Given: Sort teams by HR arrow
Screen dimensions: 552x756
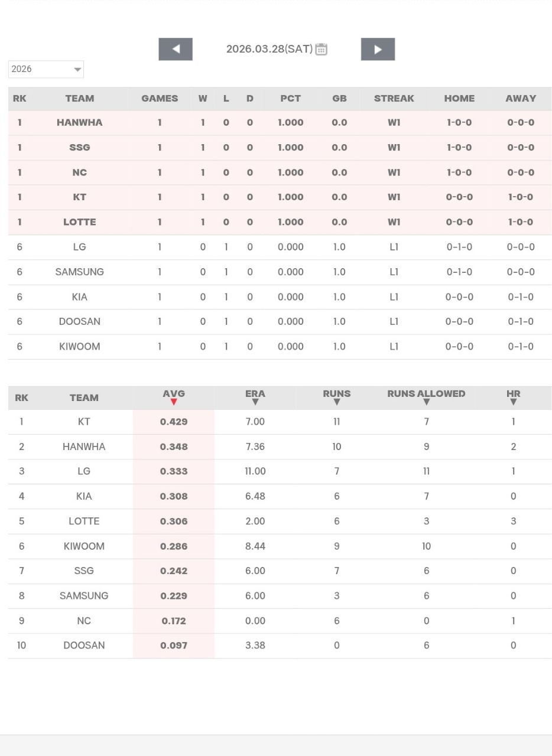Looking at the screenshot, I should [513, 402].
